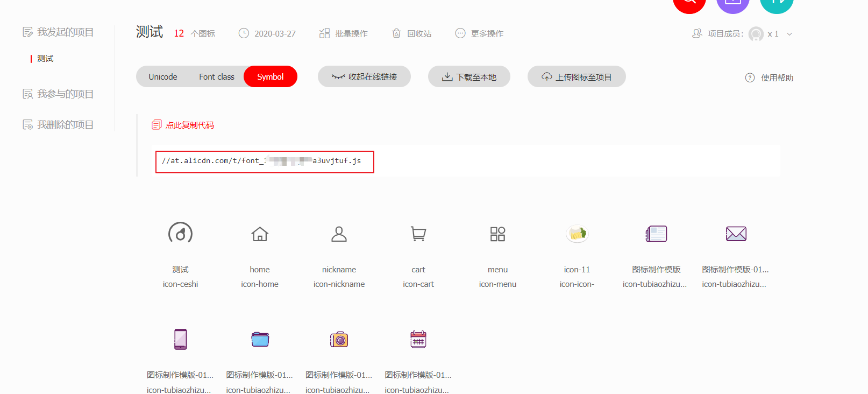The image size is (868, 394).
Task: Select the blue folder icon
Action: [x=260, y=339]
